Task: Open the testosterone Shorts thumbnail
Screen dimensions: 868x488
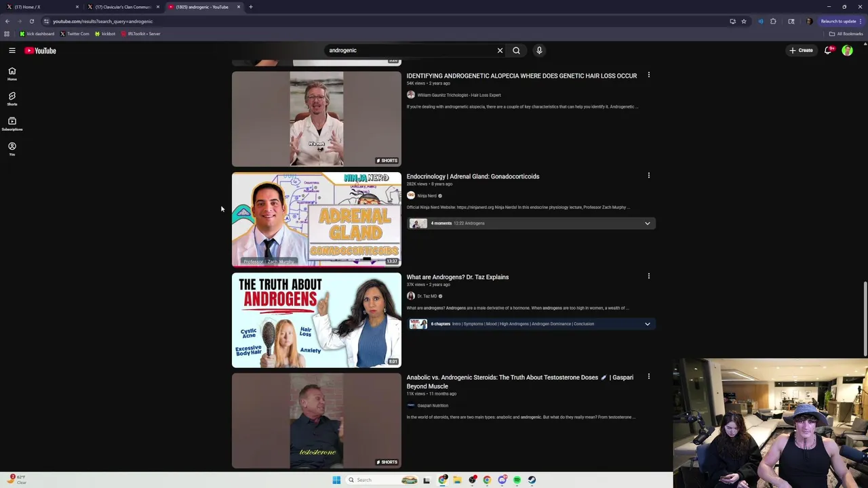Action: [x=317, y=421]
